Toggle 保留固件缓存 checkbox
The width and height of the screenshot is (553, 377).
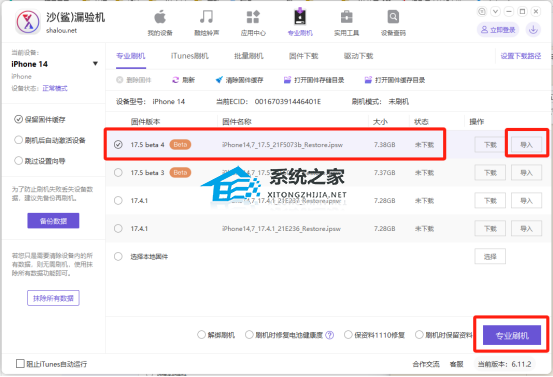pos(18,120)
